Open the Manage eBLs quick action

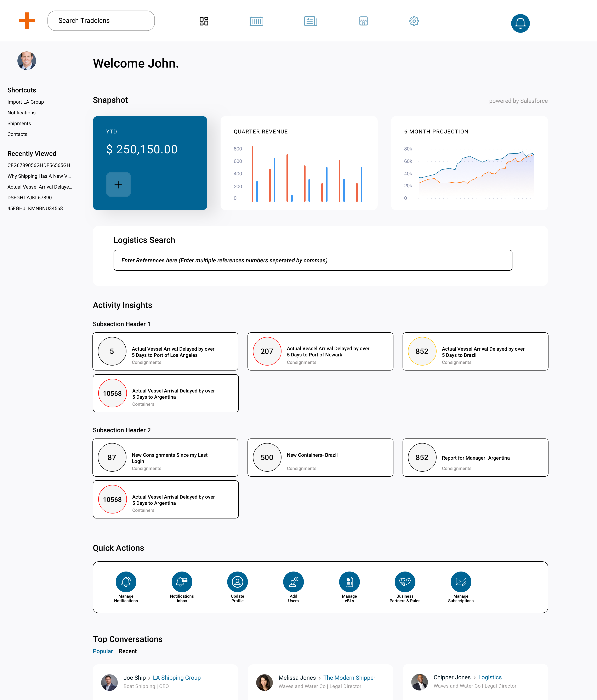(349, 581)
